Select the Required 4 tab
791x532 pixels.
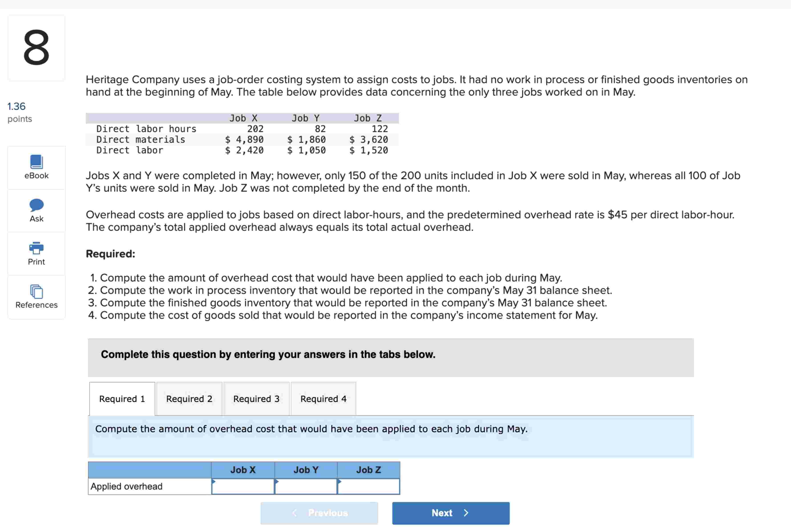pyautogui.click(x=323, y=399)
